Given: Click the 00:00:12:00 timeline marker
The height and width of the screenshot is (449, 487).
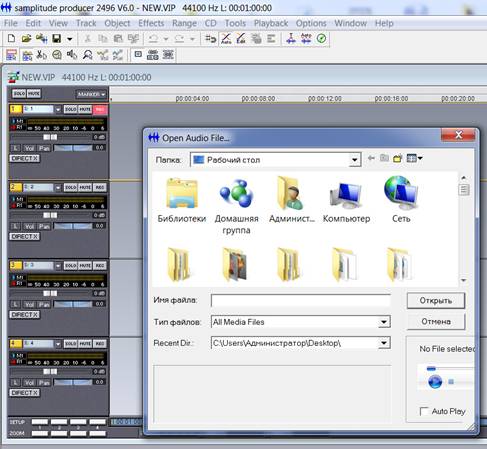Looking at the screenshot, I should coord(325,99).
